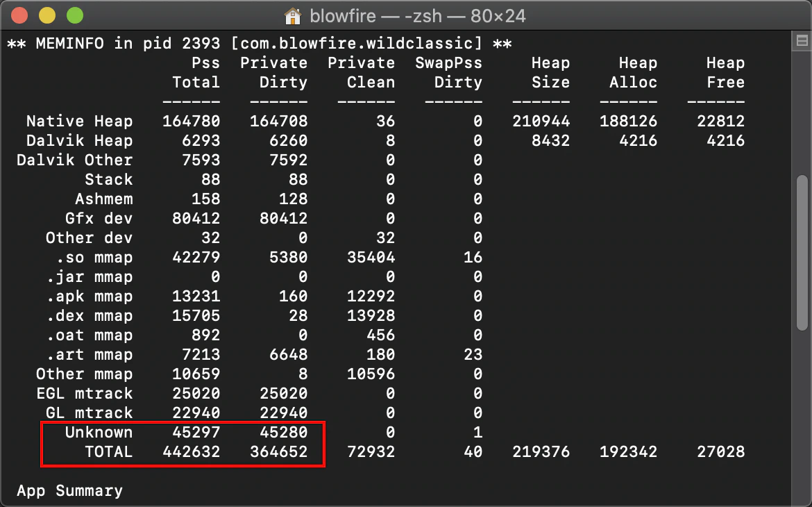The height and width of the screenshot is (507, 812).
Task: Click TOTAL Heap Free value 27028
Action: click(721, 451)
